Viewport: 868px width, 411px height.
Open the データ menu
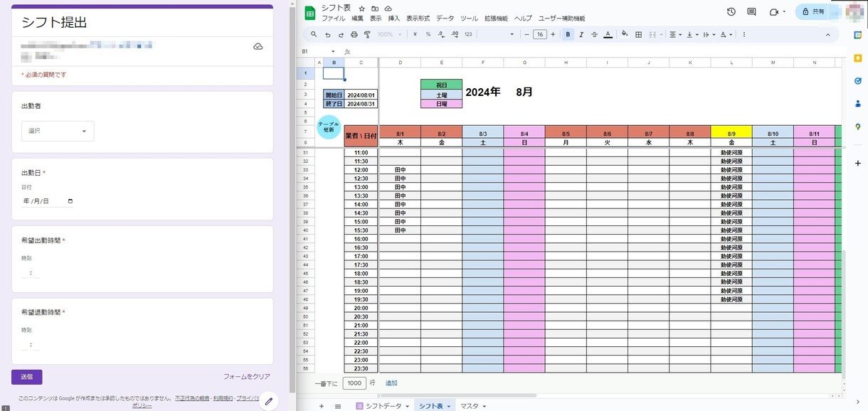click(x=445, y=18)
